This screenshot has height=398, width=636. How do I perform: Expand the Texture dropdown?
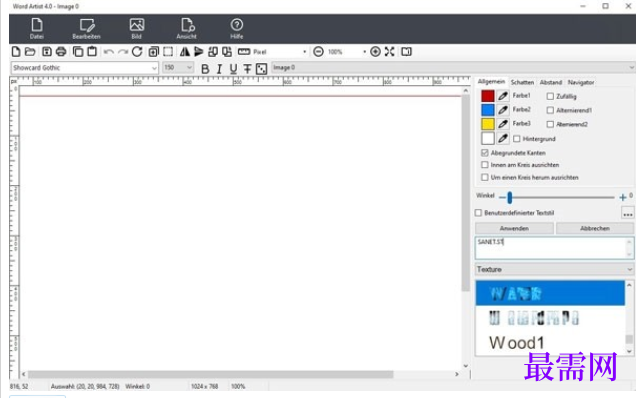click(x=554, y=269)
